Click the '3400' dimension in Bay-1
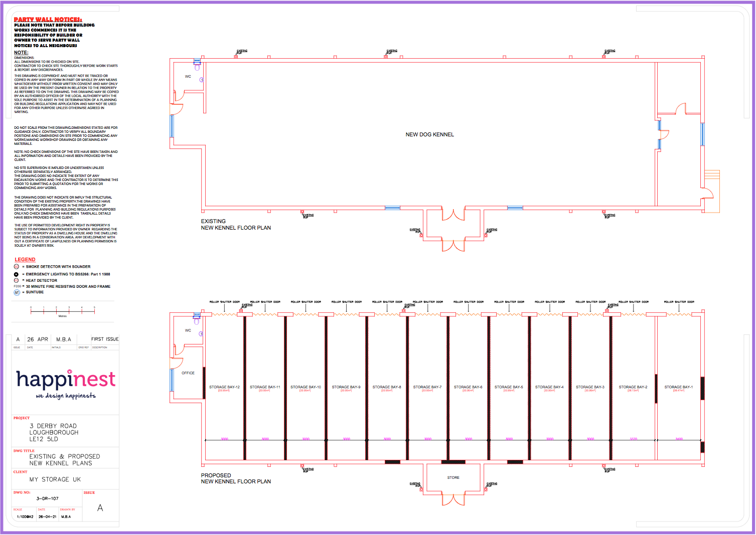 679,439
